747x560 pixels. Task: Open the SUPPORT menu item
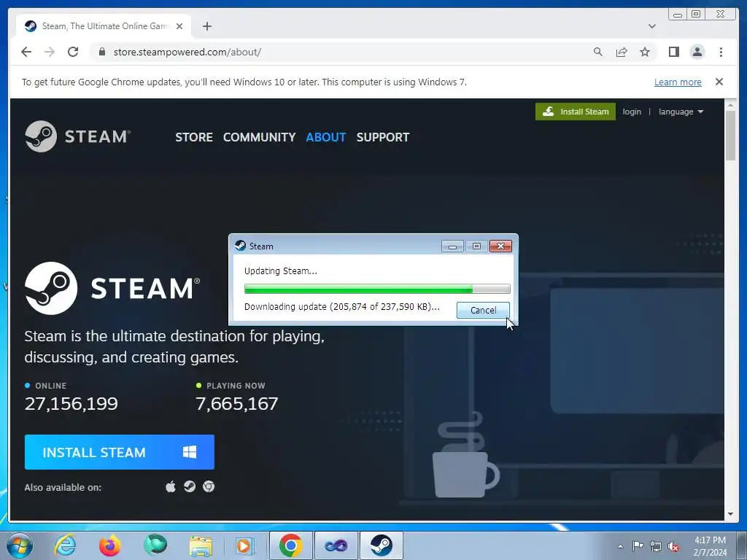(x=382, y=137)
